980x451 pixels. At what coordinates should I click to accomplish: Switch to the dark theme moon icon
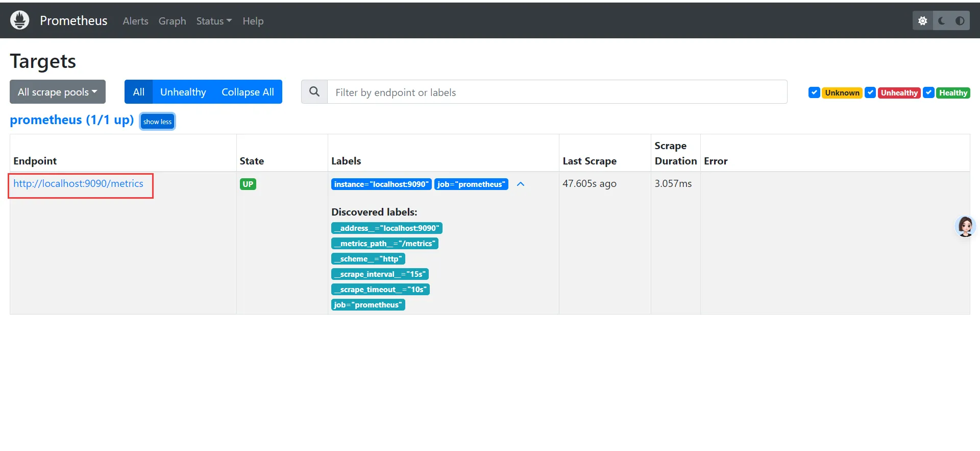(941, 21)
